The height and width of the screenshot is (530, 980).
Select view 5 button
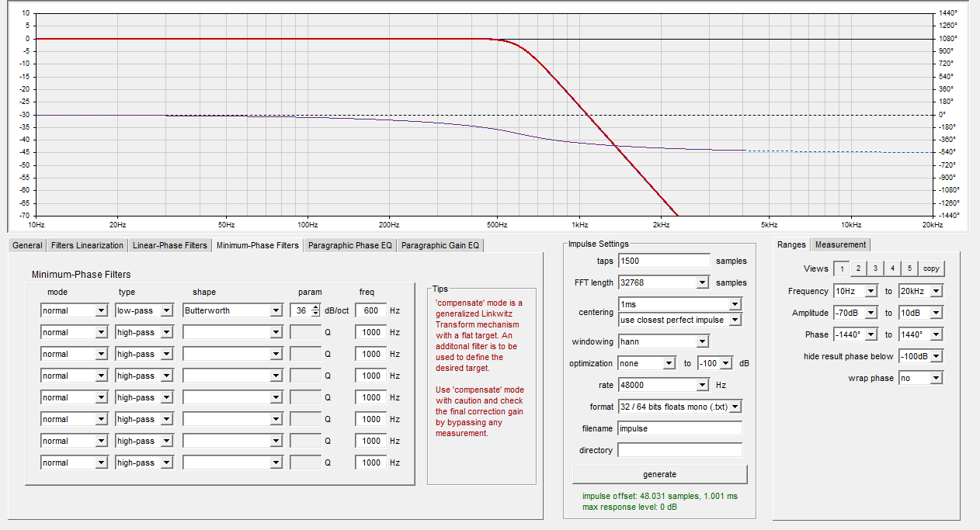[909, 268]
